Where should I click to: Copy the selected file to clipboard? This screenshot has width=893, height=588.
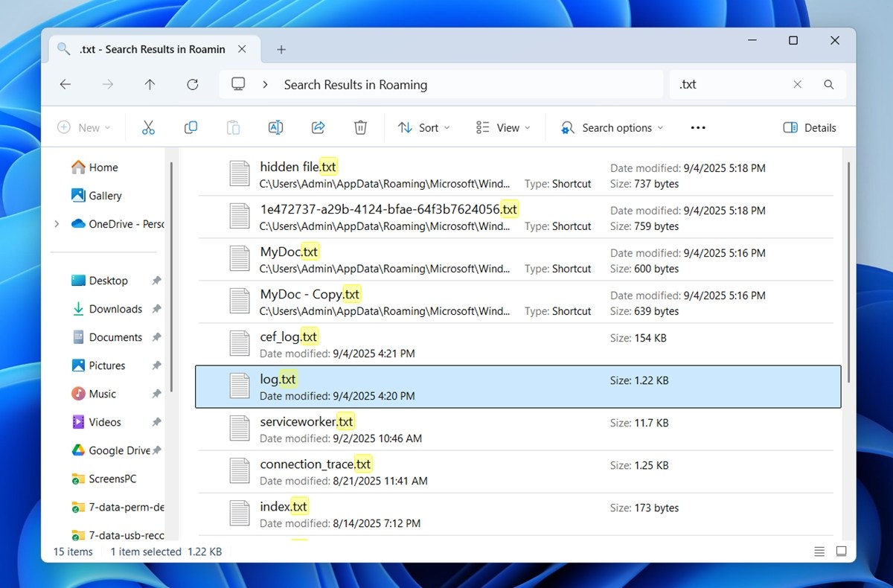tap(191, 127)
